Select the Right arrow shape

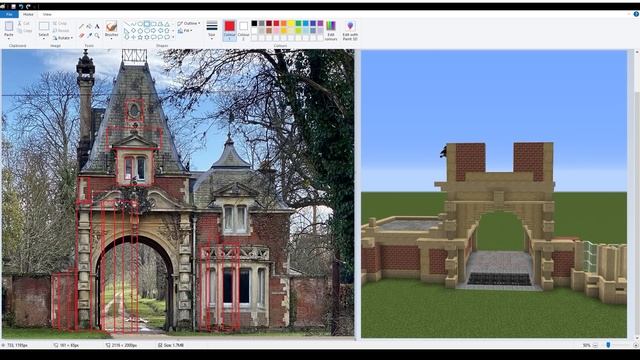point(153,30)
